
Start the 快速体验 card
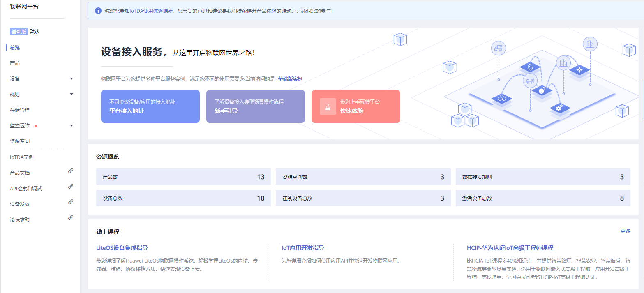(356, 106)
